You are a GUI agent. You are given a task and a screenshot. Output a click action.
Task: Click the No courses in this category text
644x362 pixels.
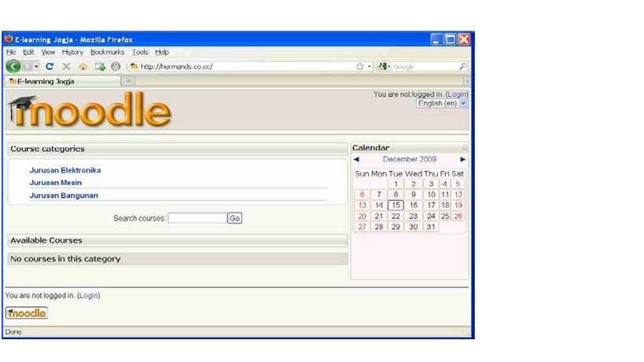coord(65,259)
